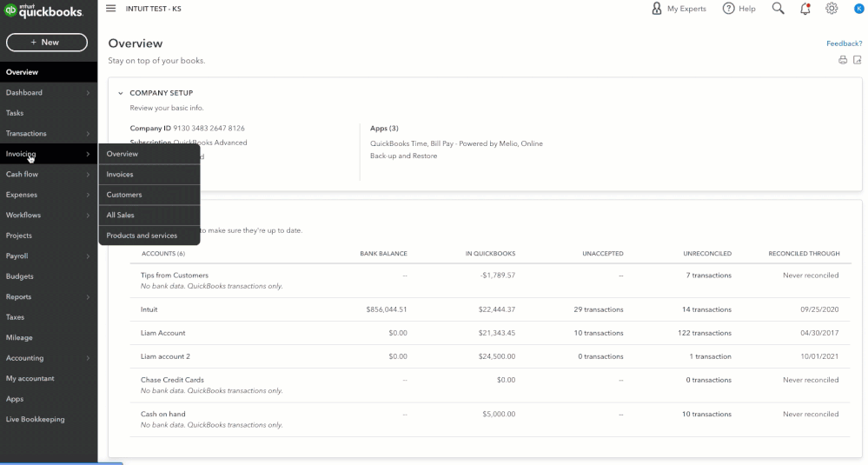Click the $856,044.51 bank balance
Screen dimensions: 868x465
point(387,309)
